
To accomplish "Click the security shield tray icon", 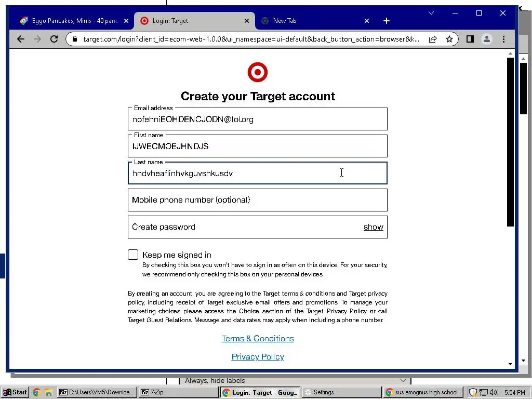I will click(x=473, y=393).
